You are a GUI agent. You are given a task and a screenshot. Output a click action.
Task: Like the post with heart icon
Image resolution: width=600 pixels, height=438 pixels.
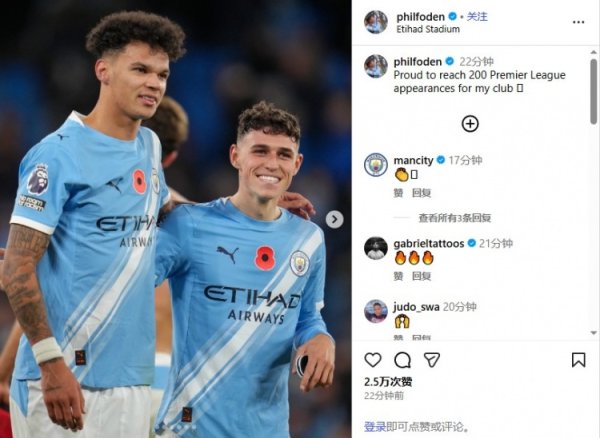(x=373, y=360)
